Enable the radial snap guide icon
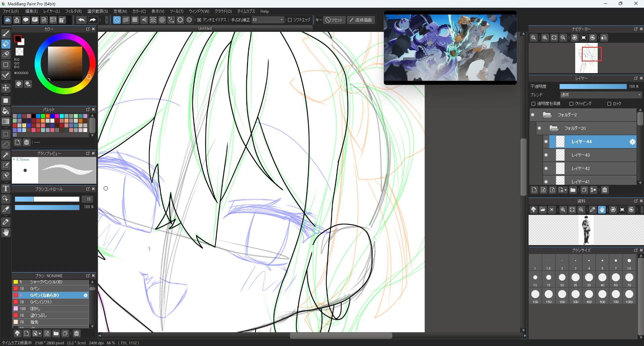 tap(153, 20)
